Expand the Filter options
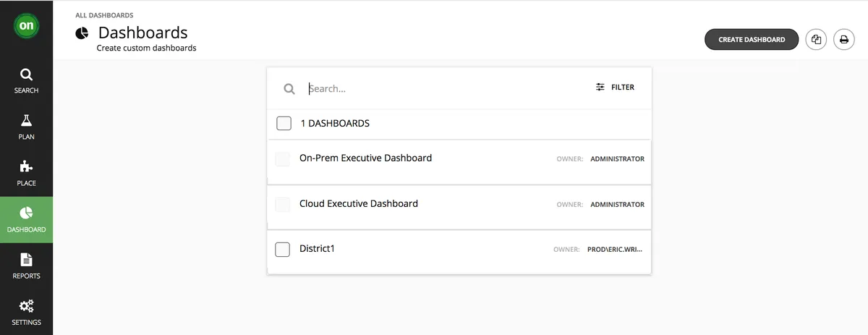 click(x=615, y=88)
